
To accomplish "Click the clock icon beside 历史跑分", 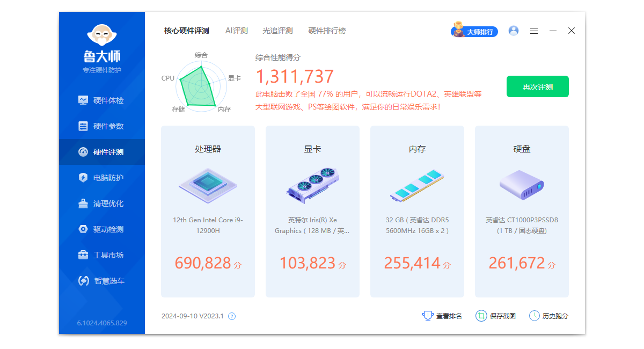I will click(535, 316).
